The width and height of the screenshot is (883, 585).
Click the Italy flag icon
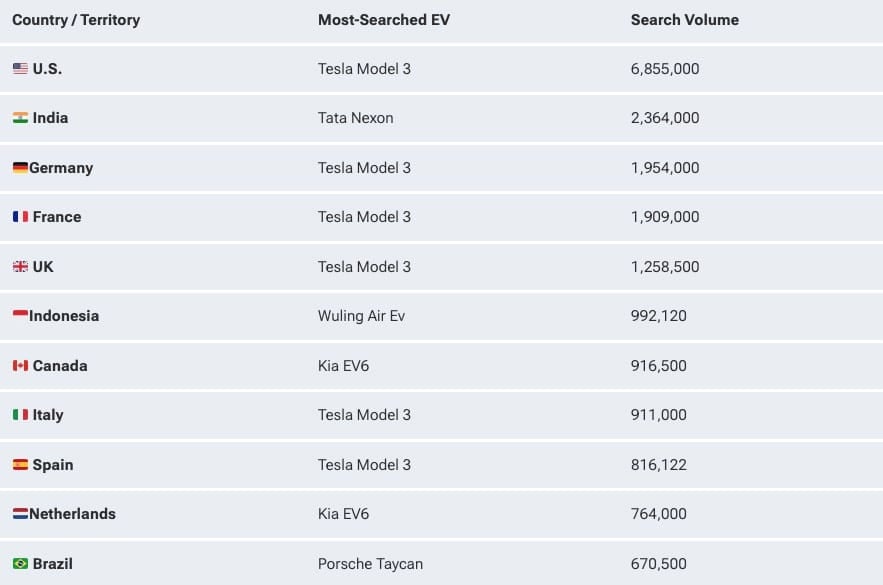pyautogui.click(x=20, y=415)
